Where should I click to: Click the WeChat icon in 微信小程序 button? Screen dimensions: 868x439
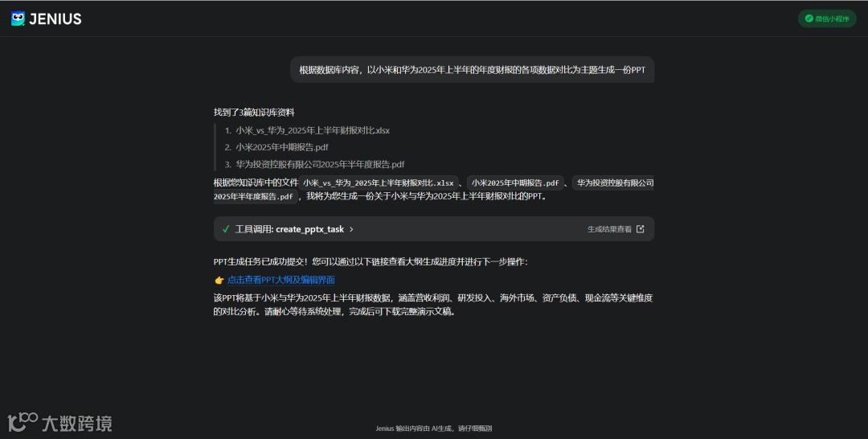pos(809,18)
